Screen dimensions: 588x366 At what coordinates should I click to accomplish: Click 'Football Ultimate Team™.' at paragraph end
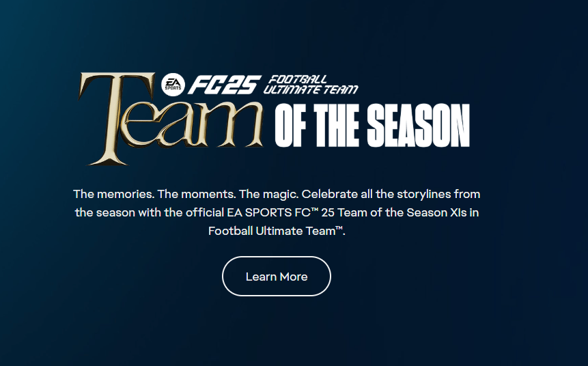[x=277, y=231]
